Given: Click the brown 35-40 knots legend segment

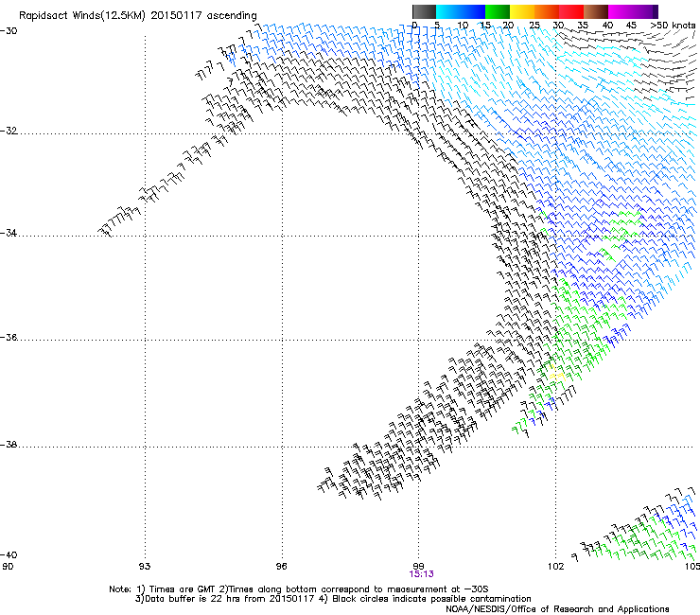Looking at the screenshot, I should tap(596, 11).
